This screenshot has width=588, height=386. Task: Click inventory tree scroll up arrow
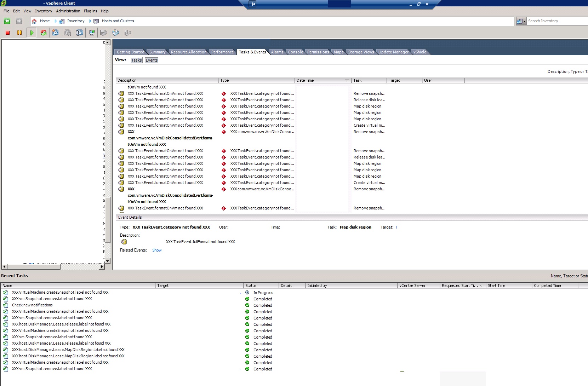[x=108, y=42]
